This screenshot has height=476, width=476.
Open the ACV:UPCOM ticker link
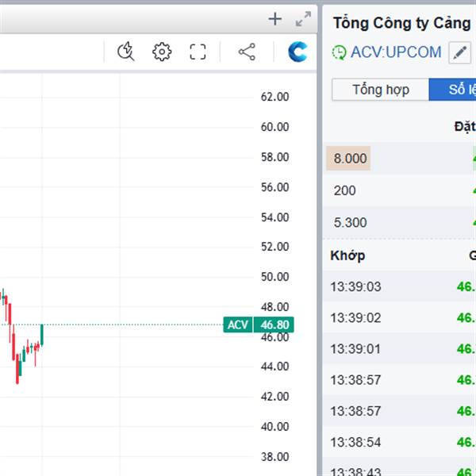[396, 53]
